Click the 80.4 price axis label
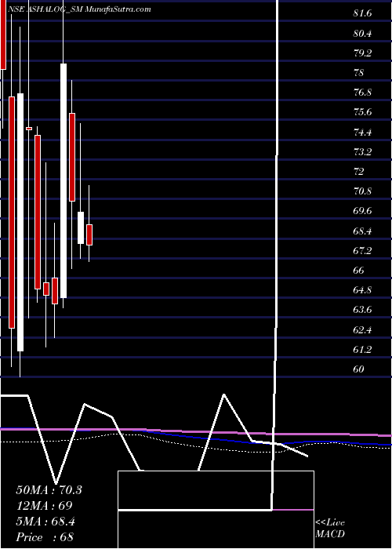 click(x=362, y=34)
